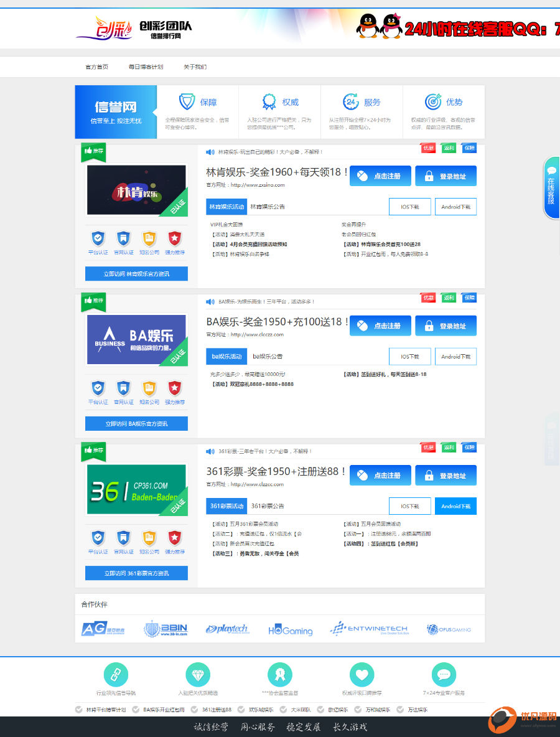Click the 保障 shield icon
The image size is (560, 737).
point(187,101)
